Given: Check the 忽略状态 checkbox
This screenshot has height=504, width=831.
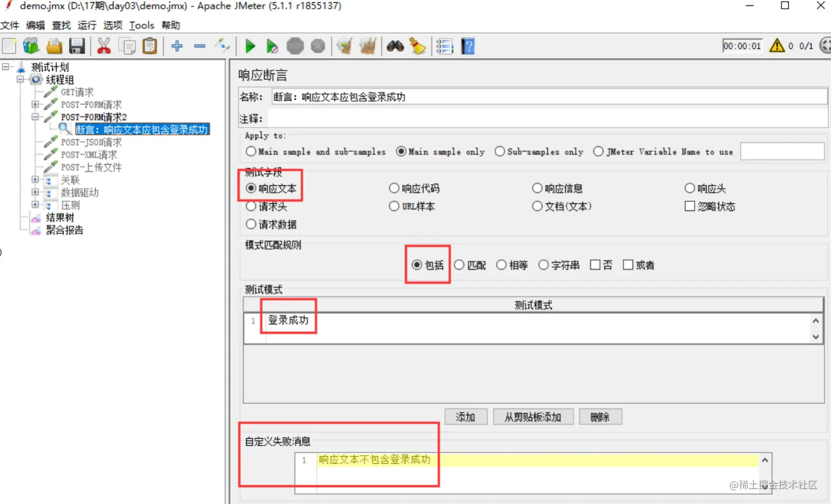Looking at the screenshot, I should [690, 206].
